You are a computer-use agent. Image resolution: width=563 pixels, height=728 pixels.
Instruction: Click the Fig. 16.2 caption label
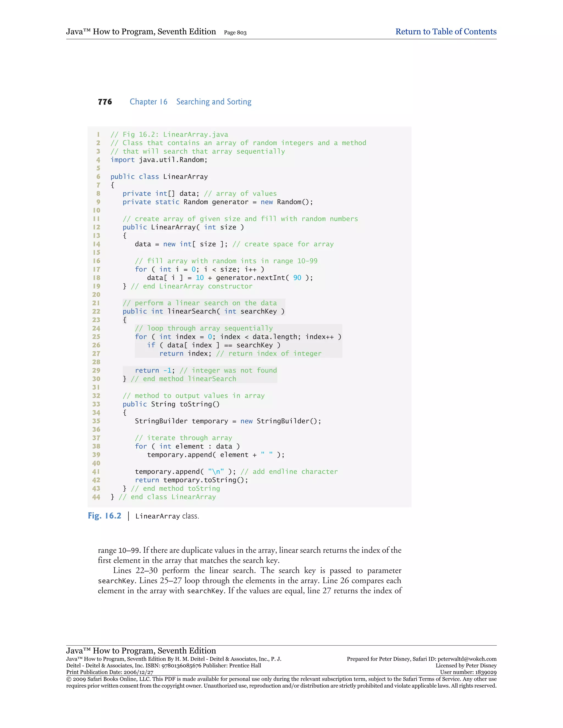pyautogui.click(x=104, y=516)
